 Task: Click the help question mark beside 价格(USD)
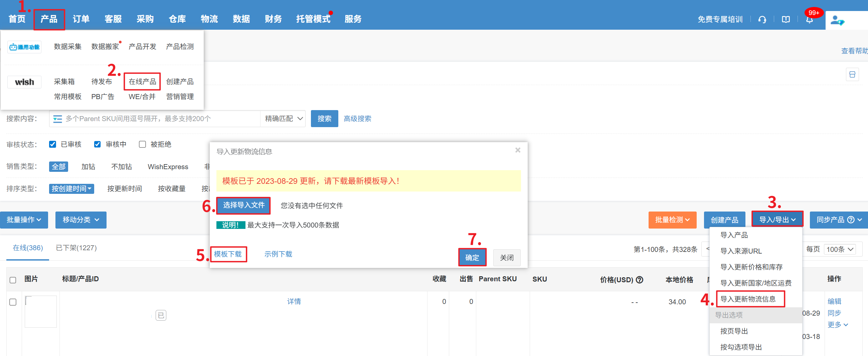[639, 280]
